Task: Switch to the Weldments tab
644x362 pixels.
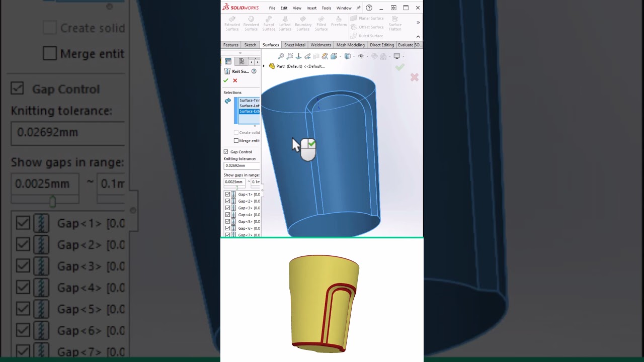Action: pyautogui.click(x=321, y=45)
